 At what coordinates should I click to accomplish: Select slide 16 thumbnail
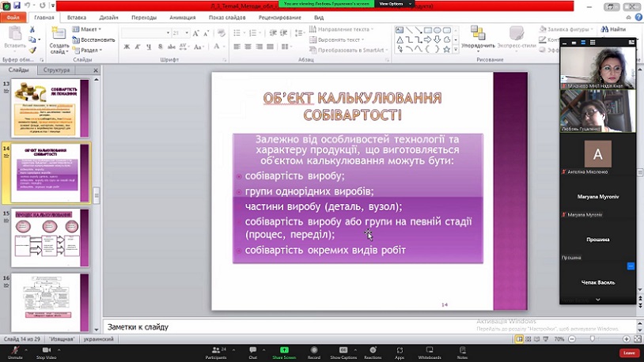[50, 303]
